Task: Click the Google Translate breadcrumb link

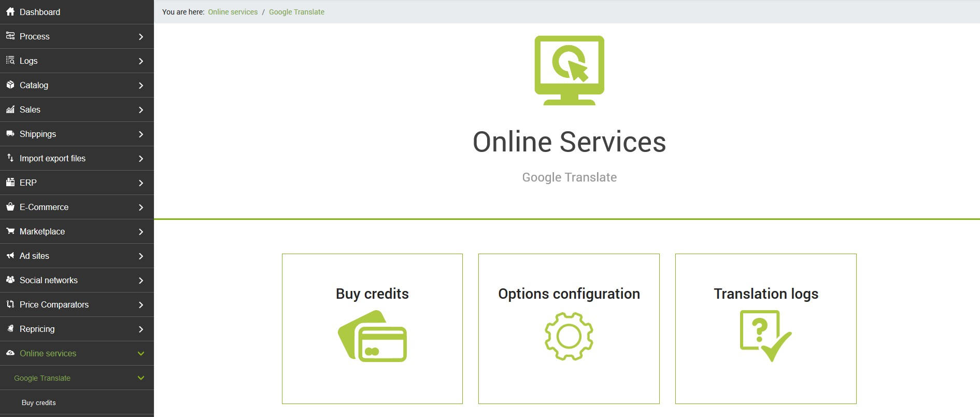Action: tap(296, 12)
